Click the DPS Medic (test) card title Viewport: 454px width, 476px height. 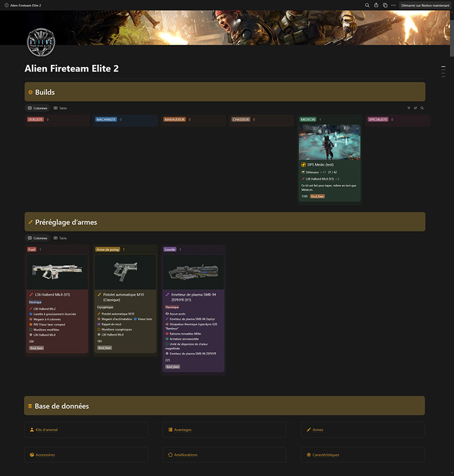pos(320,165)
